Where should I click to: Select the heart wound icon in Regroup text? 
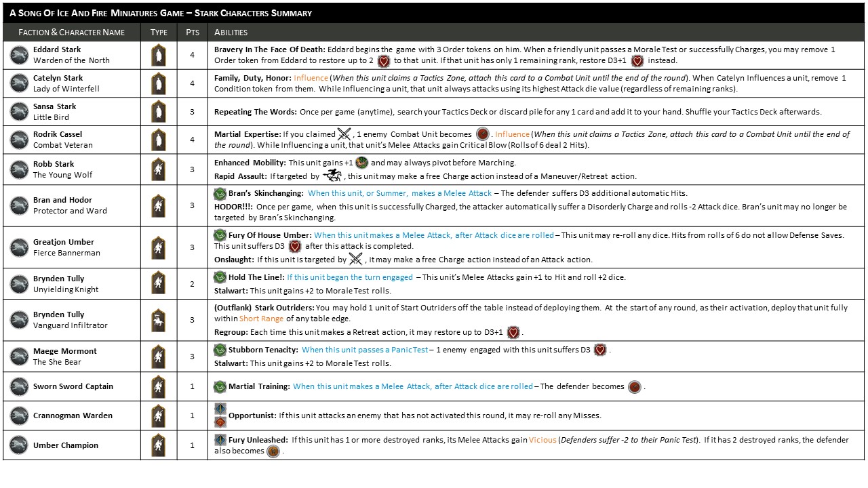[x=513, y=332]
